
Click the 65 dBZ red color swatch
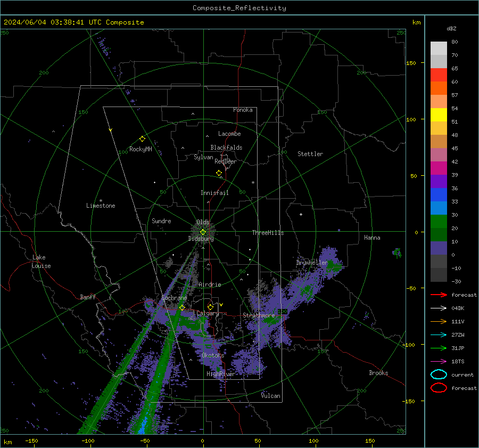(x=439, y=75)
